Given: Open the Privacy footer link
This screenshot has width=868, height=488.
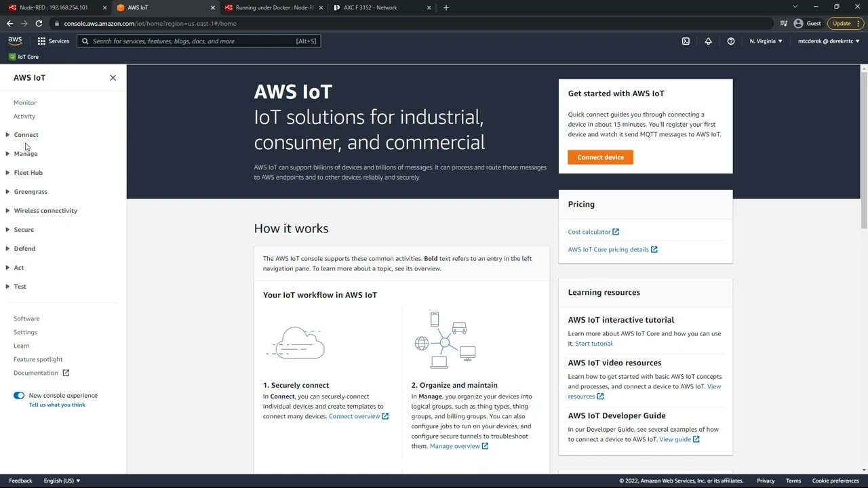Looking at the screenshot, I should coord(766,481).
